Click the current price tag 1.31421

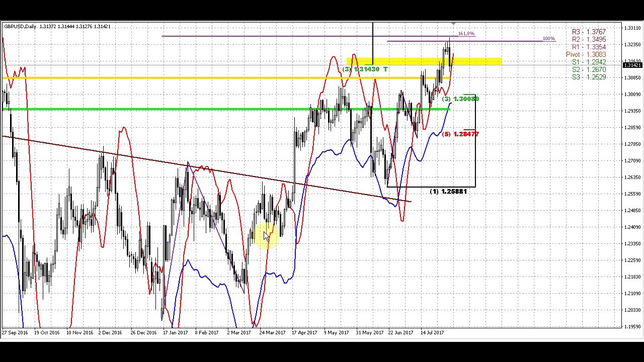[633, 65]
